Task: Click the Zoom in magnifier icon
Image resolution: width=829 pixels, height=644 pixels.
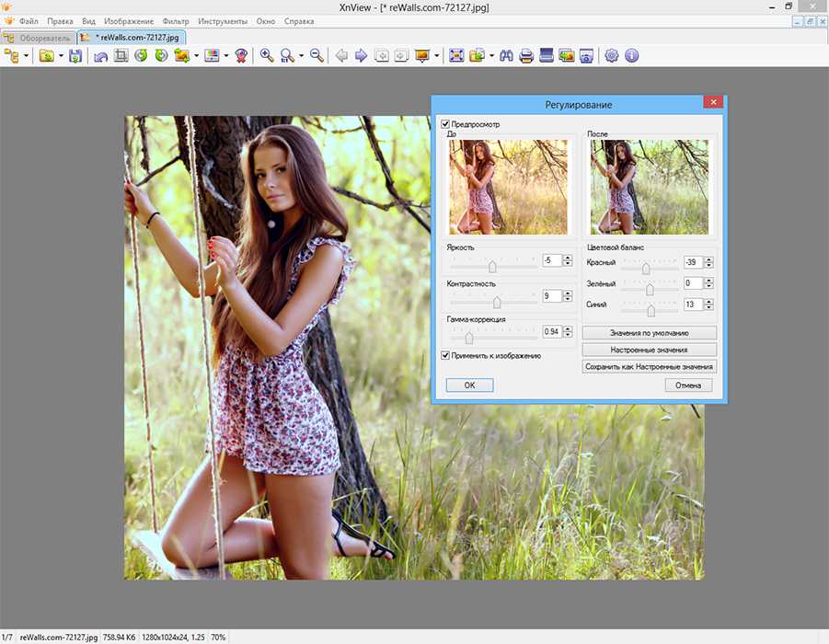Action: [x=267, y=56]
